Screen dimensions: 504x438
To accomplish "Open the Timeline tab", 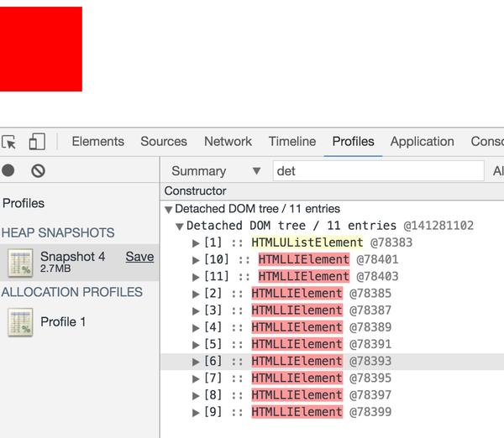I will tap(292, 142).
